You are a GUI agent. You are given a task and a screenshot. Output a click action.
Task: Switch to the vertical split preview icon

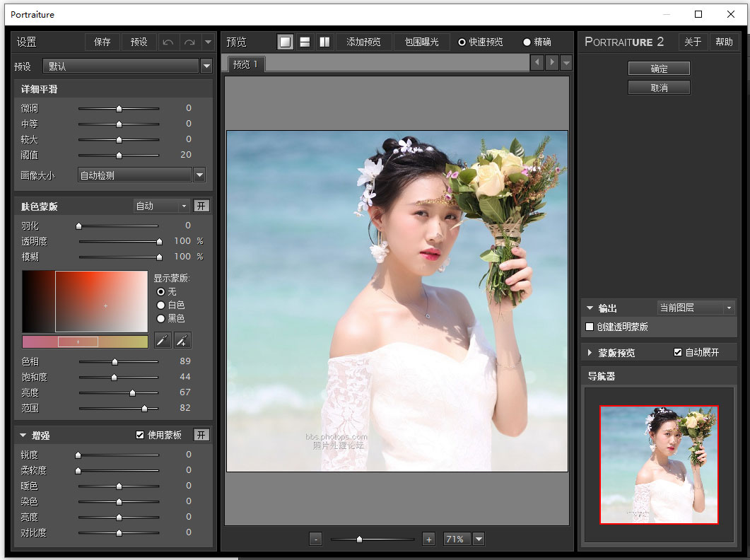pos(324,41)
